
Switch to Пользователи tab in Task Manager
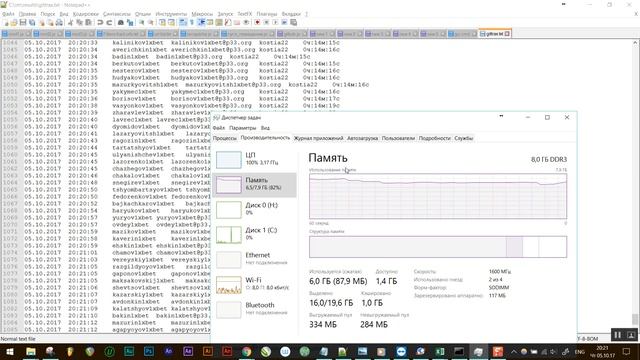[398, 138]
